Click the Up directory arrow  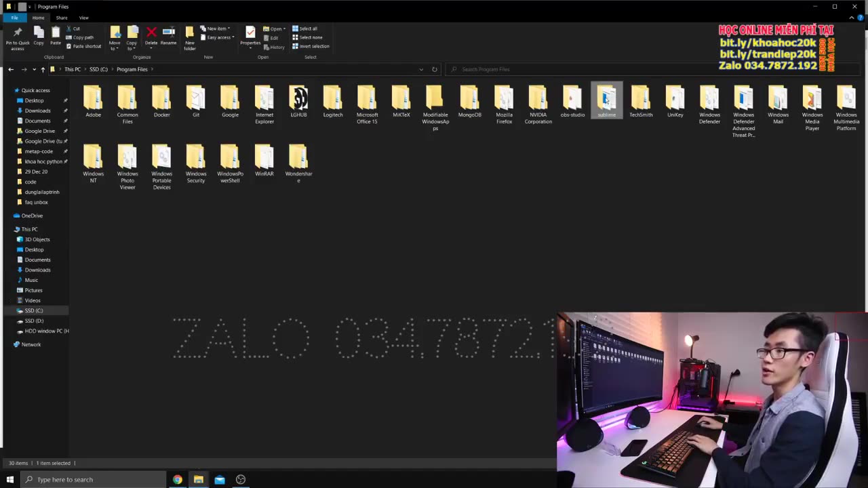tap(43, 69)
